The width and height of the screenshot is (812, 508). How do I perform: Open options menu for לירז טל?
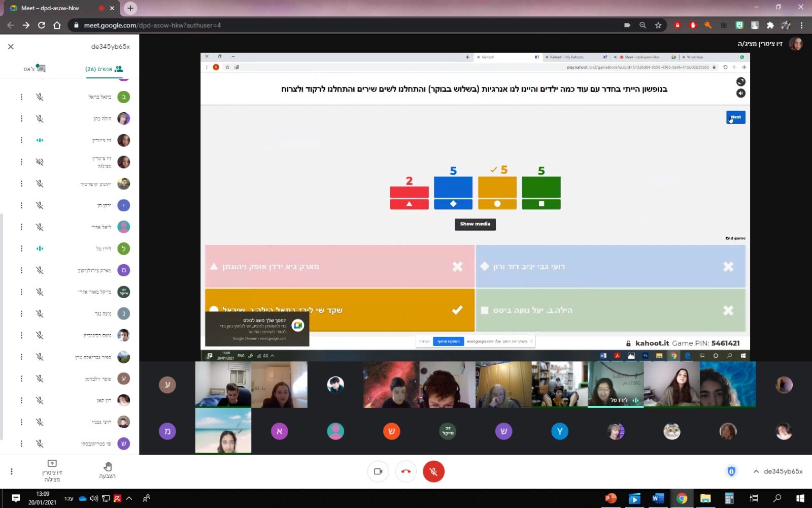pyautogui.click(x=21, y=248)
